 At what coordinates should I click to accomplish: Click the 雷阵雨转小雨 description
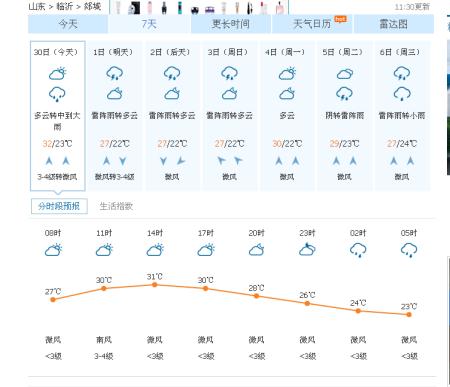(x=402, y=116)
